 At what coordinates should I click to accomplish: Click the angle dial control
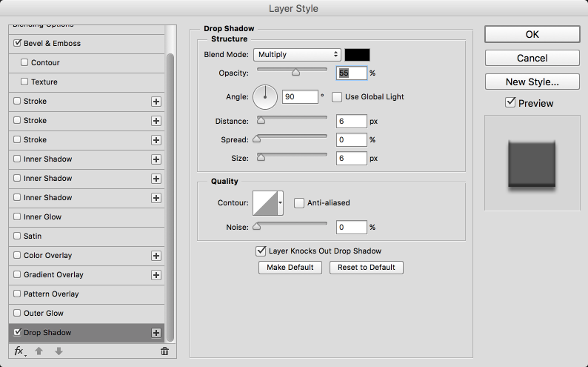point(265,96)
